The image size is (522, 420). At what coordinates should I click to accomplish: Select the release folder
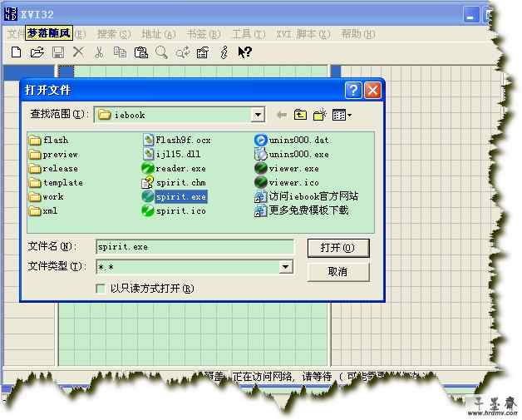pos(53,169)
